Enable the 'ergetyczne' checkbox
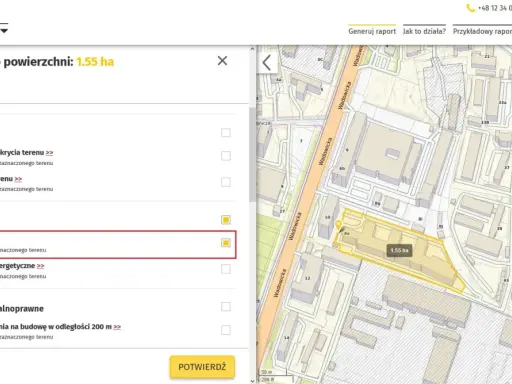 point(226,269)
